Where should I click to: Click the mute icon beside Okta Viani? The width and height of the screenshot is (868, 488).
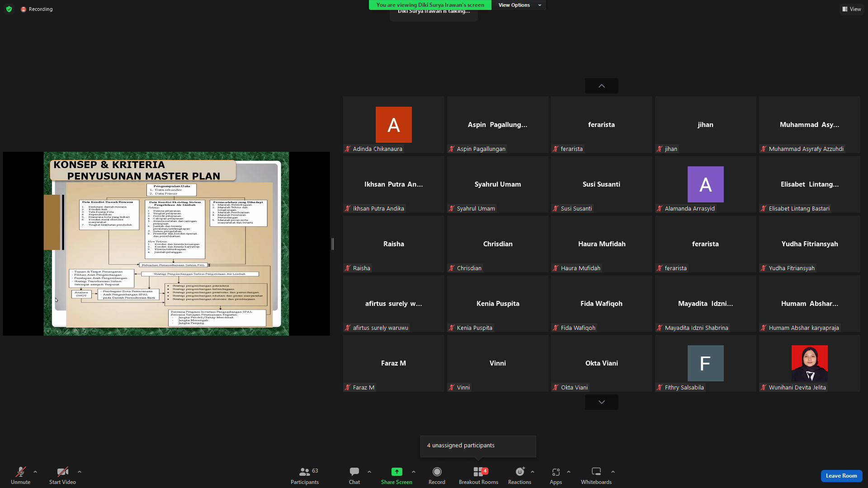click(556, 388)
